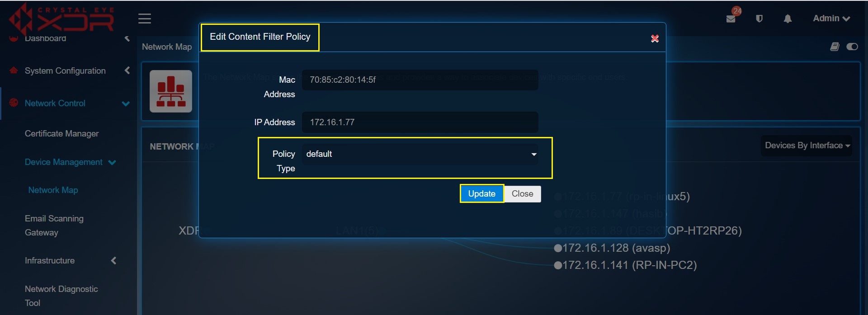Viewport: 868px width, 315px height.
Task: Open the bell alerts icon
Action: 788,19
